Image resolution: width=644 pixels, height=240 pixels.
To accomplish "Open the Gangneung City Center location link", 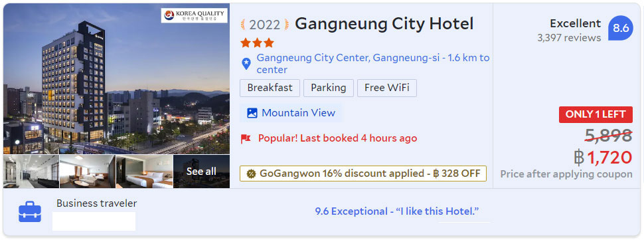I will pos(373,64).
